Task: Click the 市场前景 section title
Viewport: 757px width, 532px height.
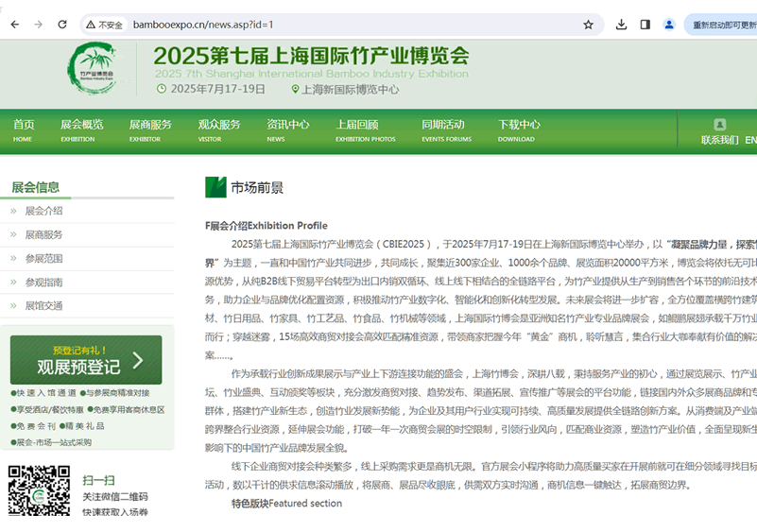Action: (257, 188)
